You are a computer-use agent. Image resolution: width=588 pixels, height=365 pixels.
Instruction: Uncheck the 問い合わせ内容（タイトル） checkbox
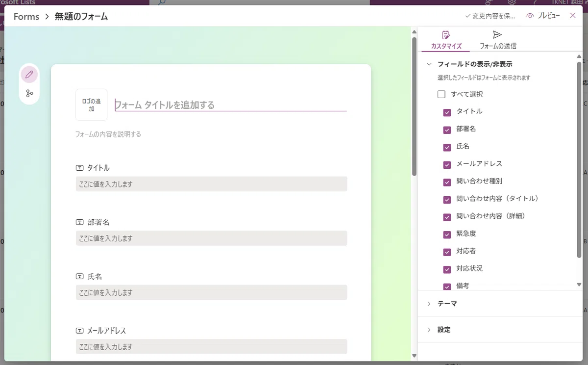[x=447, y=200]
